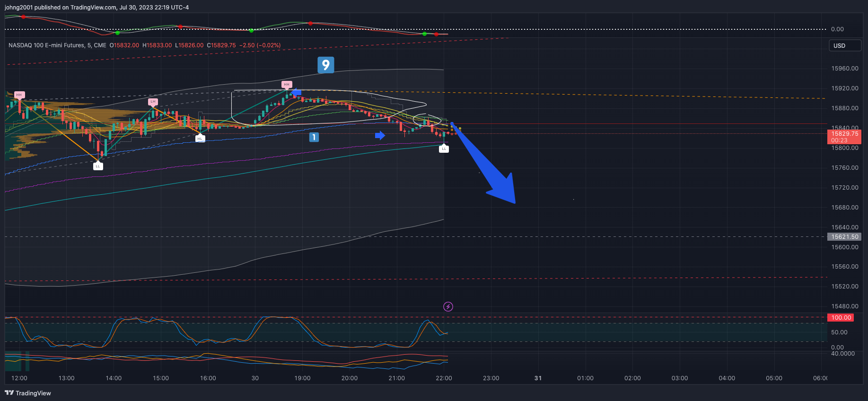
Task: Click the red 100.00 oscillator level label
Action: 841,318
